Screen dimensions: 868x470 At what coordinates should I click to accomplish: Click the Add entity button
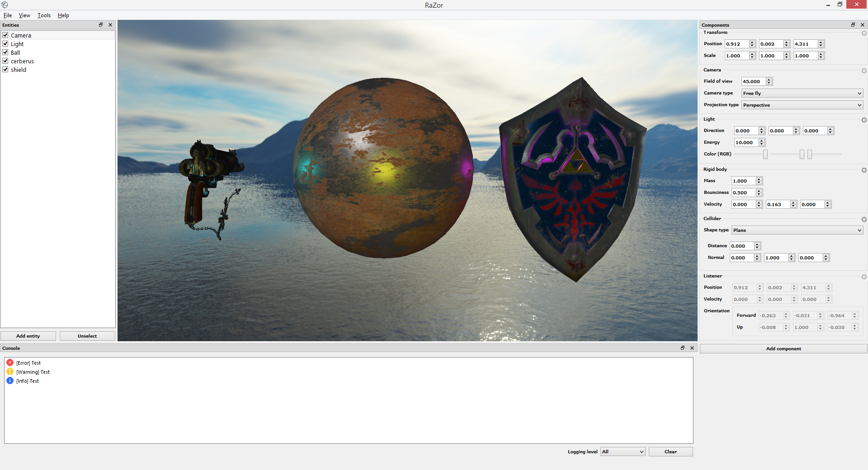[28, 336]
